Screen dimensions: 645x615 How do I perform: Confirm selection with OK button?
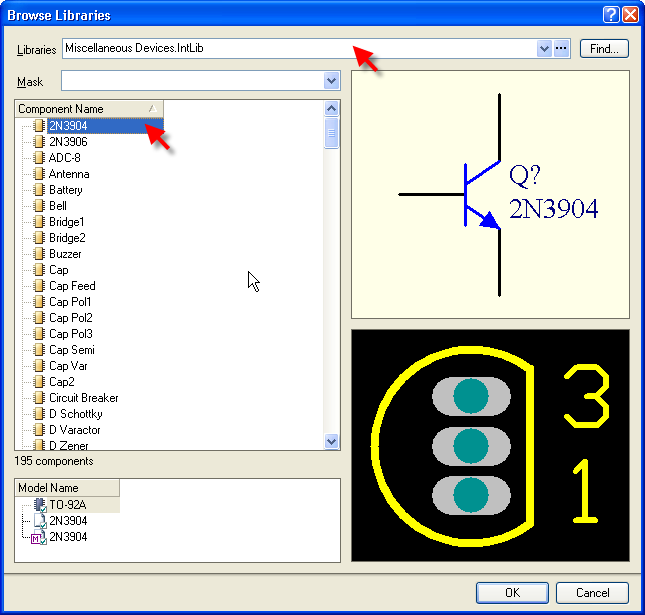pyautogui.click(x=512, y=592)
